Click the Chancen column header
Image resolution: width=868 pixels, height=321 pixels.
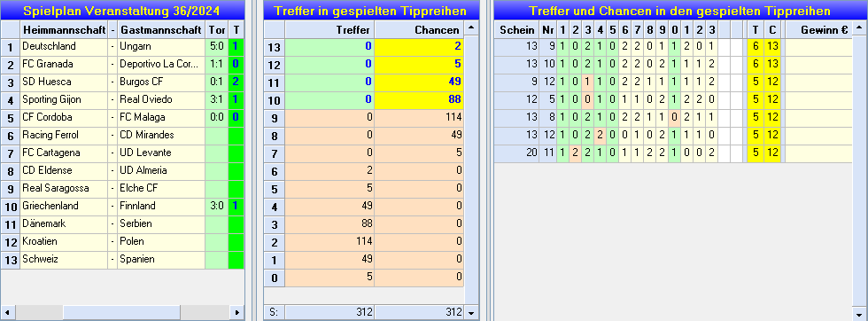click(419, 30)
